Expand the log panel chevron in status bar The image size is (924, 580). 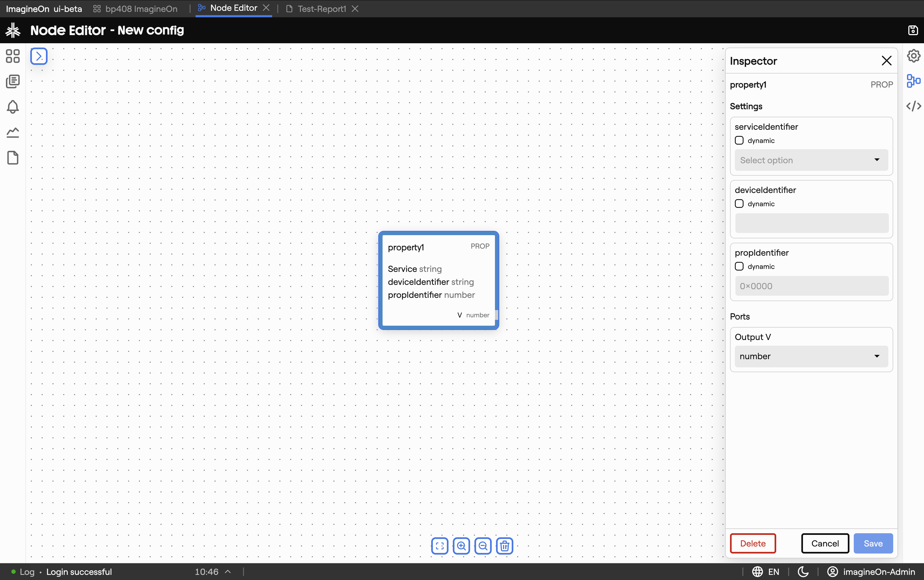coord(228,572)
